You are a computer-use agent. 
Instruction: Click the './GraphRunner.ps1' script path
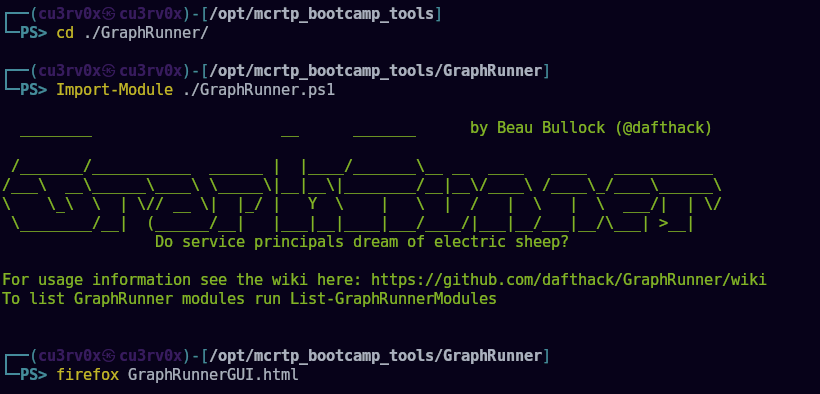[x=259, y=89]
